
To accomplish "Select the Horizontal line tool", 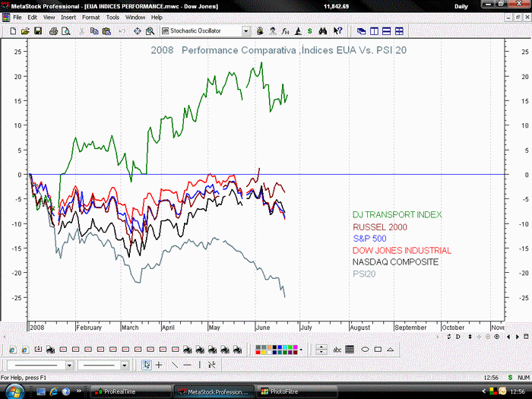I will (187, 365).
